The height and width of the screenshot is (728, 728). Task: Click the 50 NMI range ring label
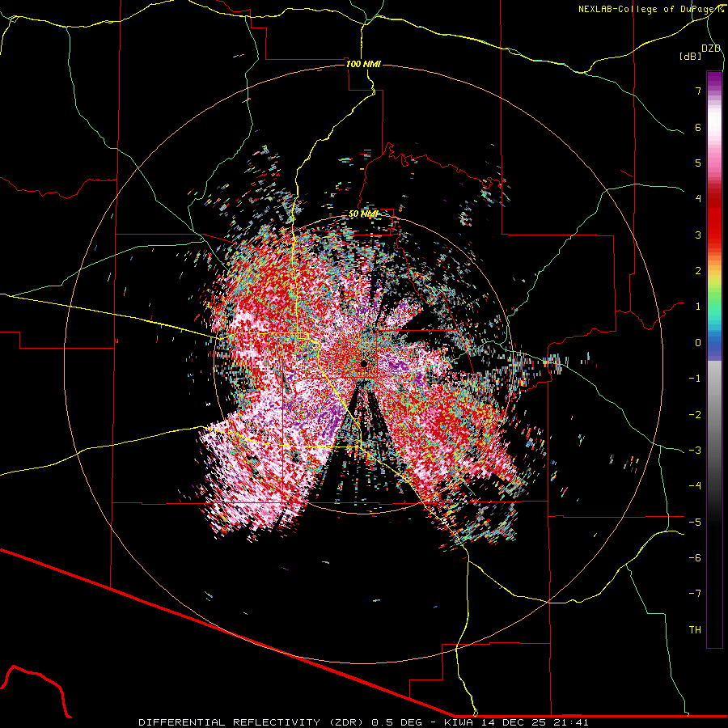(x=363, y=214)
